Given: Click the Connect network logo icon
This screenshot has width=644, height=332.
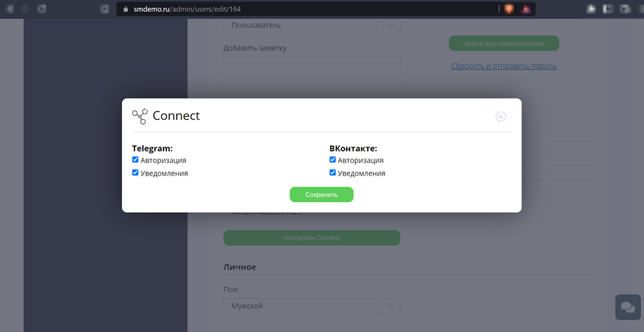Looking at the screenshot, I should tap(140, 117).
